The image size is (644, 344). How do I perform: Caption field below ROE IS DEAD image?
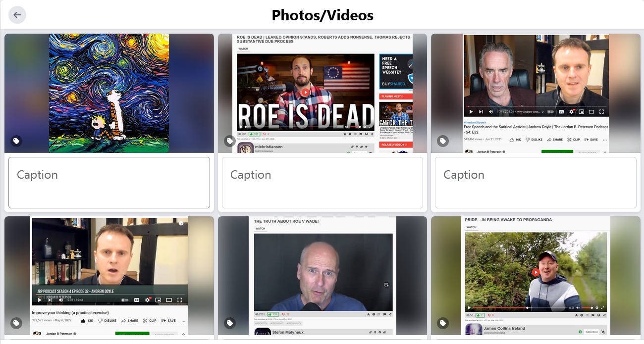click(x=322, y=183)
